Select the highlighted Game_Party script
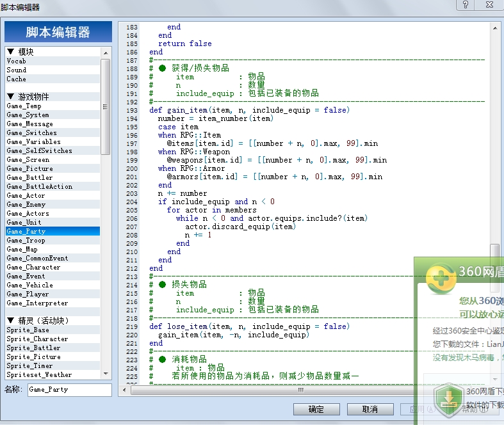 [53, 231]
